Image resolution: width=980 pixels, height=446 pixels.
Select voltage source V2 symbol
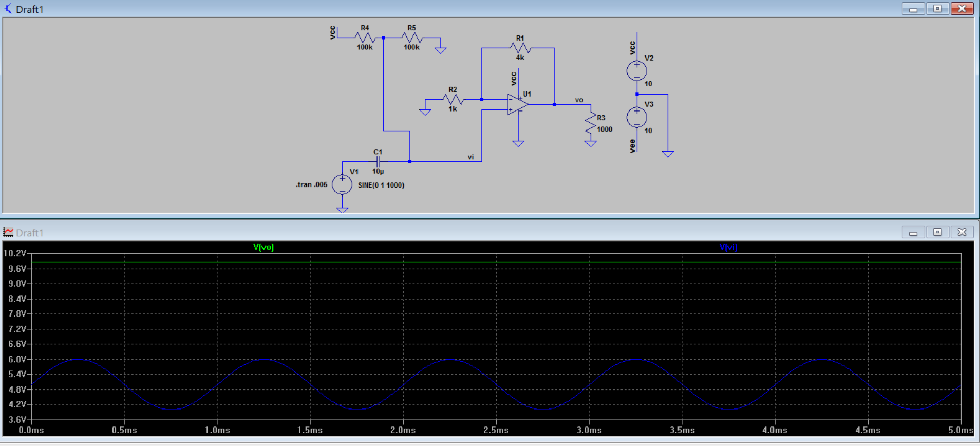[636, 70]
